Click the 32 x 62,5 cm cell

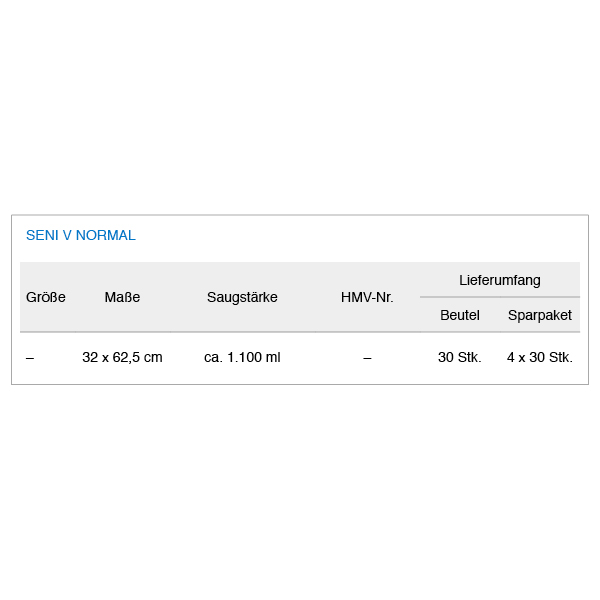click(x=122, y=357)
